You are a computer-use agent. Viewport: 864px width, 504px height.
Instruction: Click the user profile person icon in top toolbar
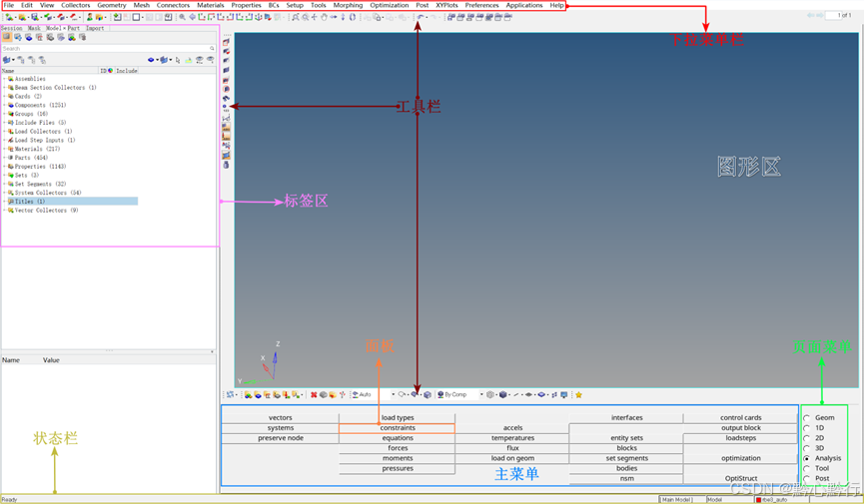click(x=89, y=17)
